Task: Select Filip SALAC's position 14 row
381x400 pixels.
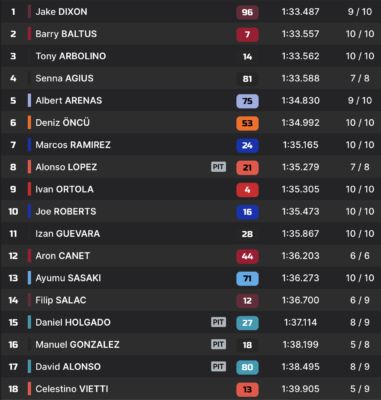Action: pyautogui.click(x=190, y=300)
